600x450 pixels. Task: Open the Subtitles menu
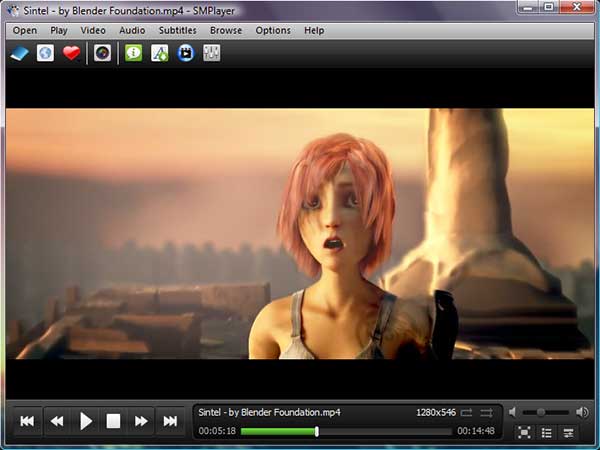coord(177,30)
